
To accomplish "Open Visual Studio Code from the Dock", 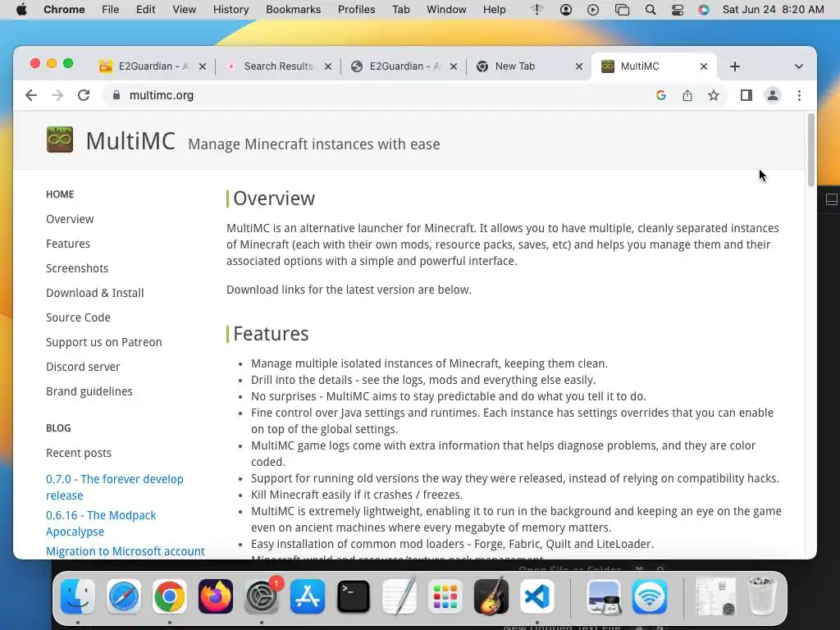I will point(536,596).
